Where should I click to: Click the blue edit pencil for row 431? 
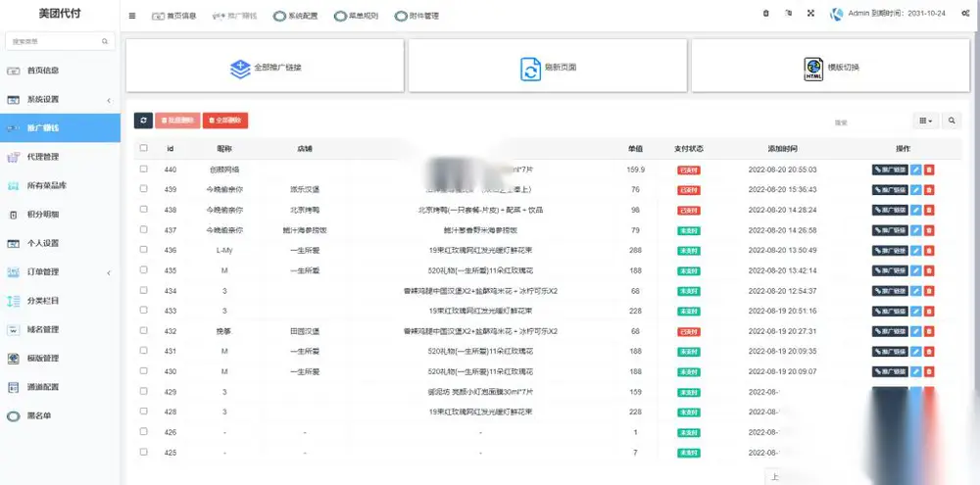(x=915, y=352)
